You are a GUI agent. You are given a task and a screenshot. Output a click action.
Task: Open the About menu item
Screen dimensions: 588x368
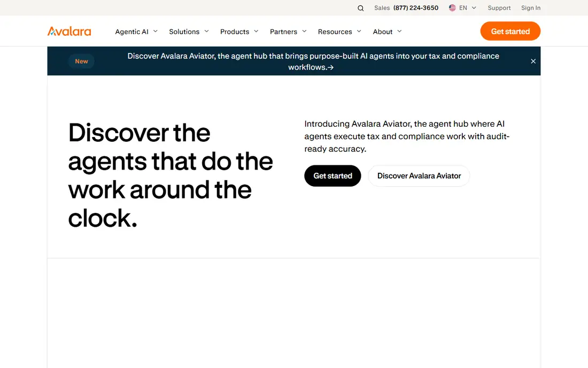click(x=383, y=32)
